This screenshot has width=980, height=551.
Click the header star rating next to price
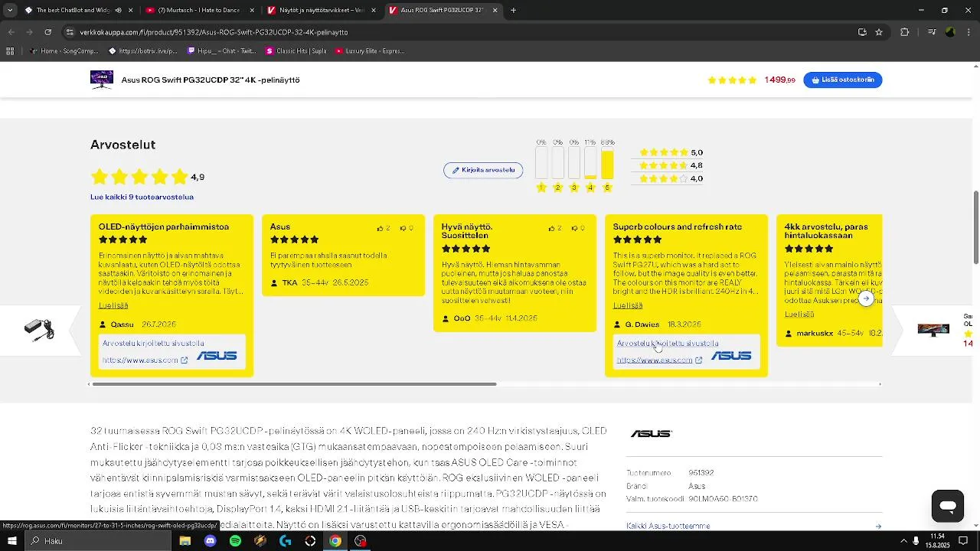732,80
